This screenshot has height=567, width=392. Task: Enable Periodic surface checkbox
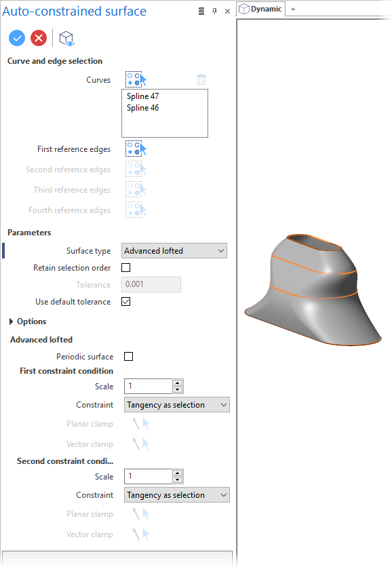point(128,357)
